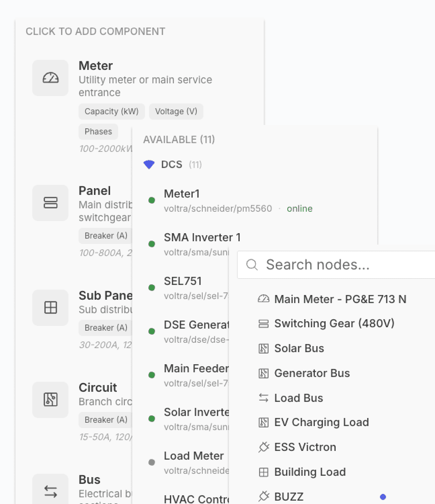Click the Panel component icon

click(50, 203)
